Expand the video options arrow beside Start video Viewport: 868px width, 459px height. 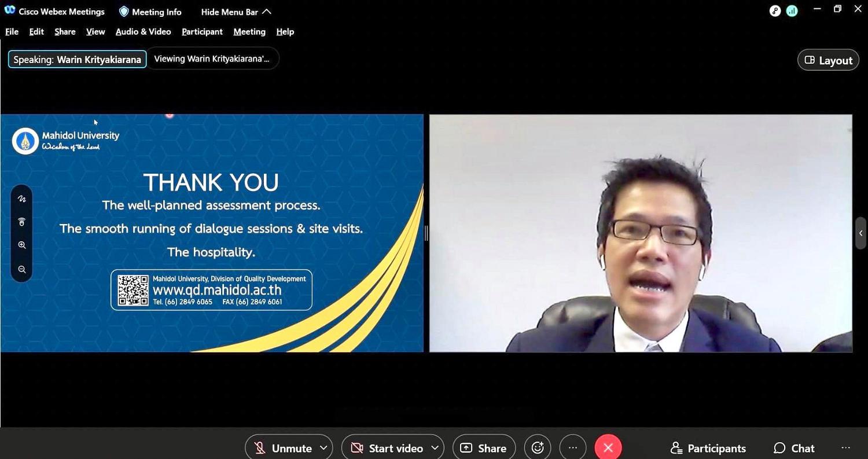tap(435, 448)
